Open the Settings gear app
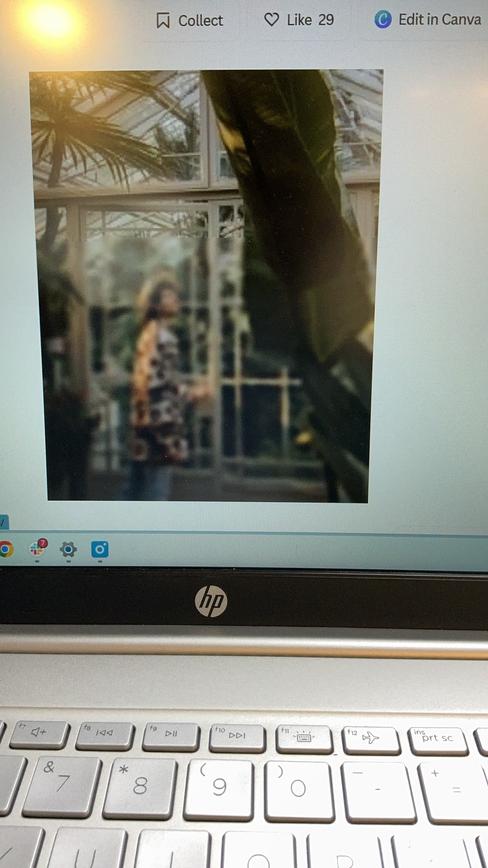 click(x=68, y=549)
